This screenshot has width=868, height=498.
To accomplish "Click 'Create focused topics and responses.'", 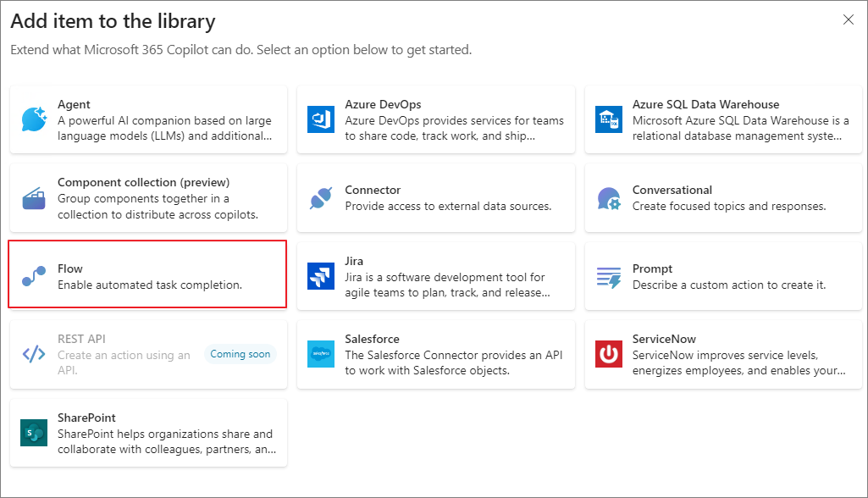I will click(x=729, y=206).
